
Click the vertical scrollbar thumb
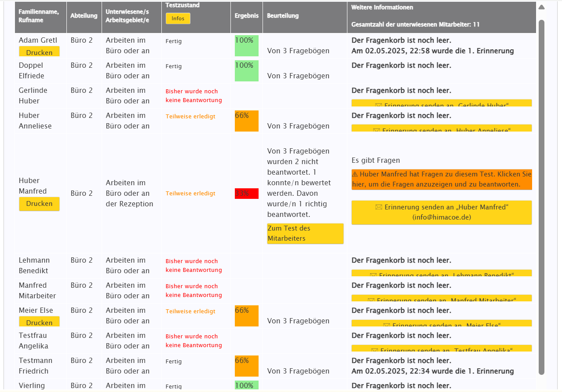coord(541,197)
